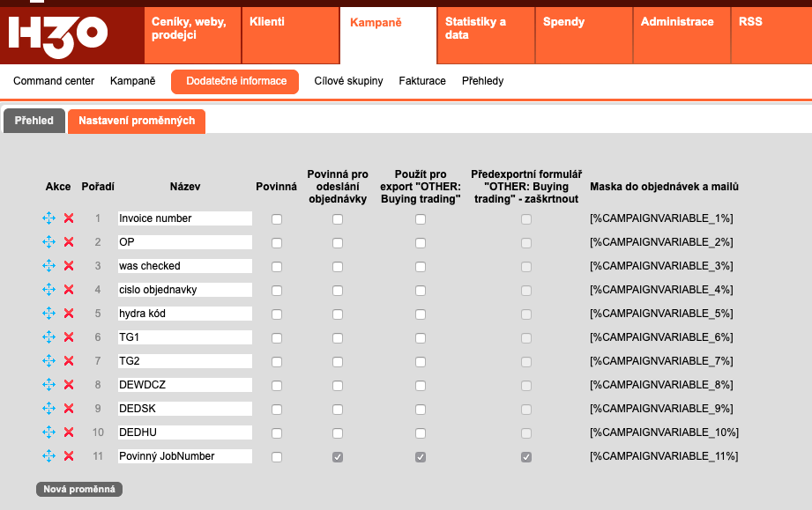Click the Nová proměnná button

[x=79, y=489]
